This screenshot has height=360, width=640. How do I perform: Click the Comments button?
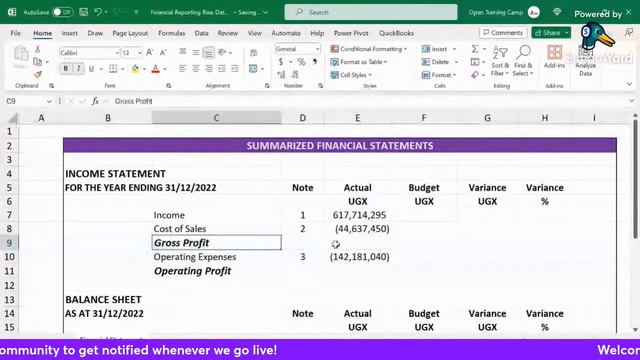pyautogui.click(x=503, y=33)
